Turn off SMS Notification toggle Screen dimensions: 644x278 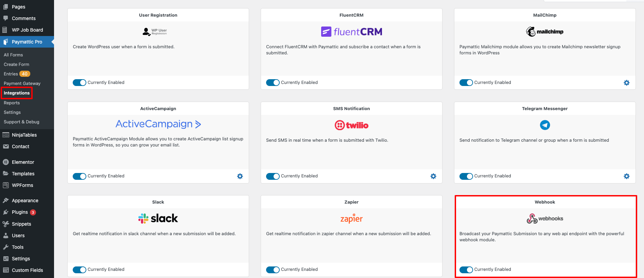coord(273,176)
